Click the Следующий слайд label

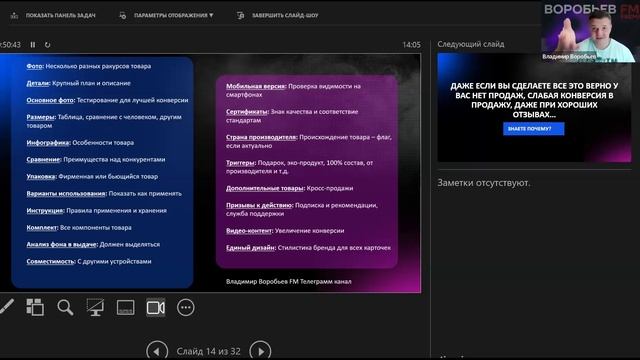[471, 44]
